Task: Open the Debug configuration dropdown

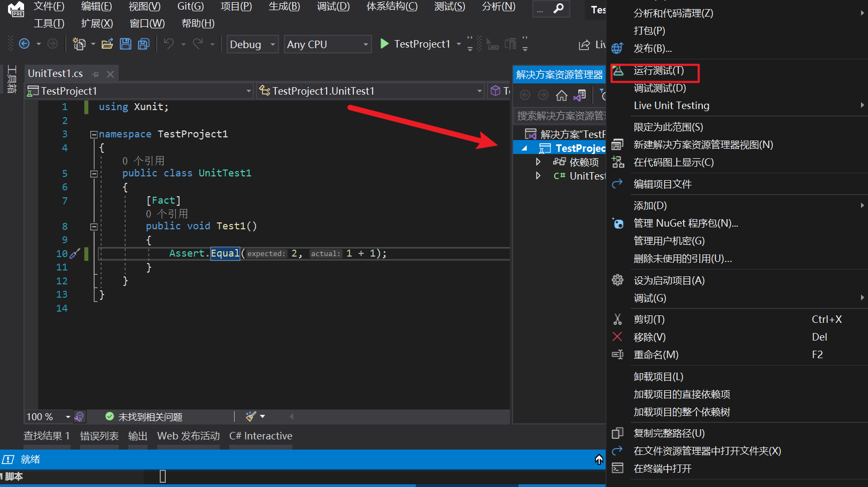Action: pos(252,44)
